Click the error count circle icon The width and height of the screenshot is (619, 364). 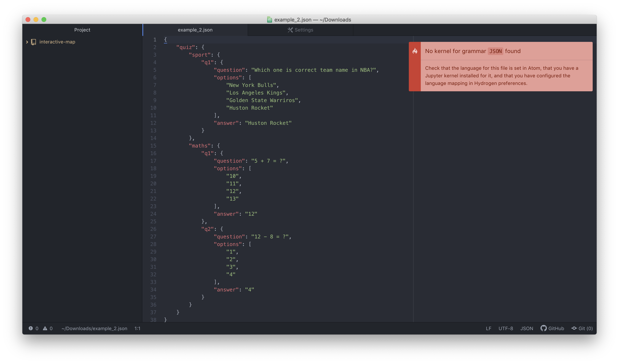[30, 328]
